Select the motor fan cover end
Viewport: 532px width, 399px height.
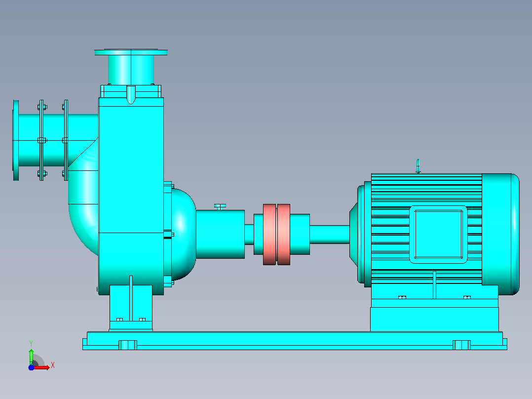pyautogui.click(x=500, y=234)
